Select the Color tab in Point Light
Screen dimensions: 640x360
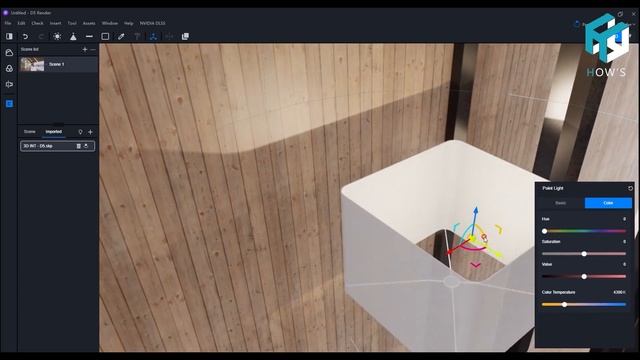pyautogui.click(x=608, y=203)
